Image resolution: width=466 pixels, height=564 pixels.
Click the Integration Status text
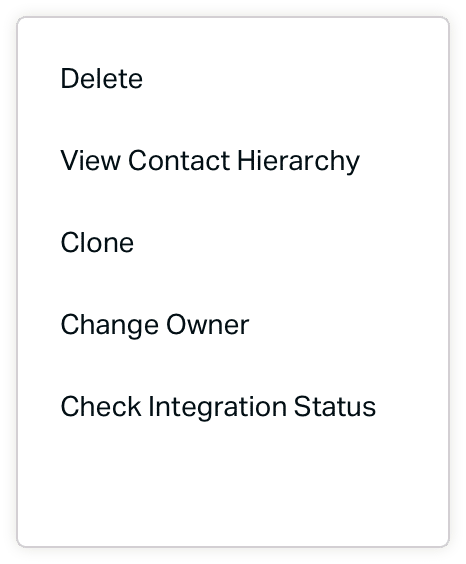point(262,408)
